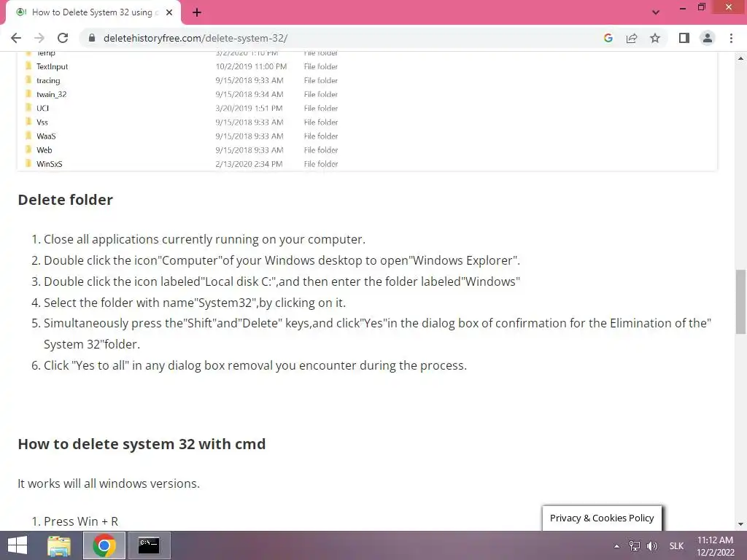Click the TextInput date 10/2/2019 11:00 PM

tap(251, 66)
